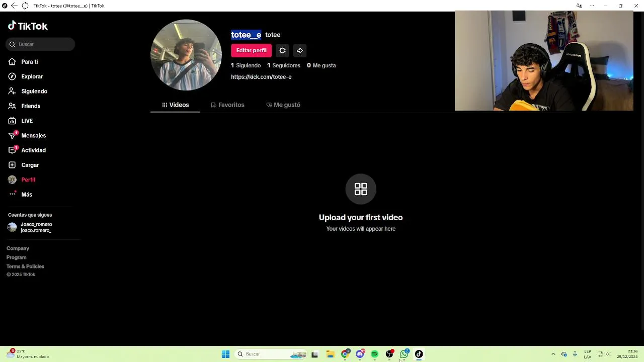This screenshot has height=362, width=644.
Task: Switch to the Me gustó tab
Action: (283, 105)
